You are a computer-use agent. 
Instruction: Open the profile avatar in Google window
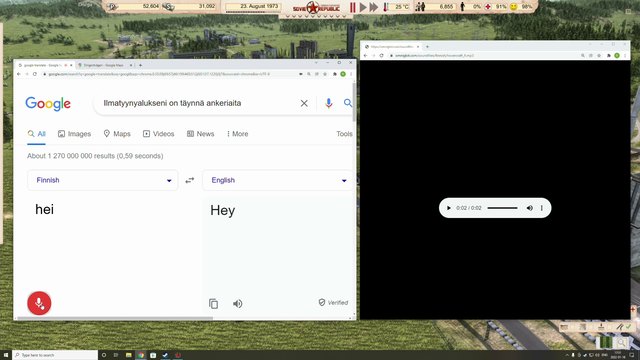343,74
